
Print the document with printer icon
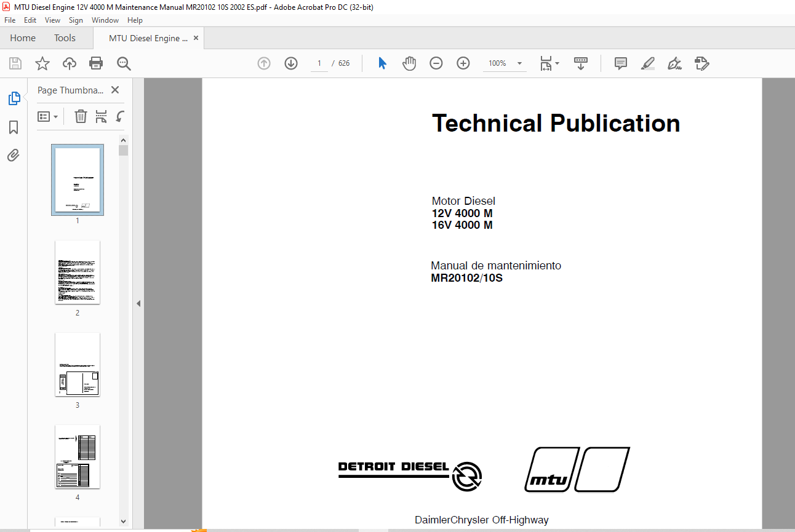coord(96,63)
